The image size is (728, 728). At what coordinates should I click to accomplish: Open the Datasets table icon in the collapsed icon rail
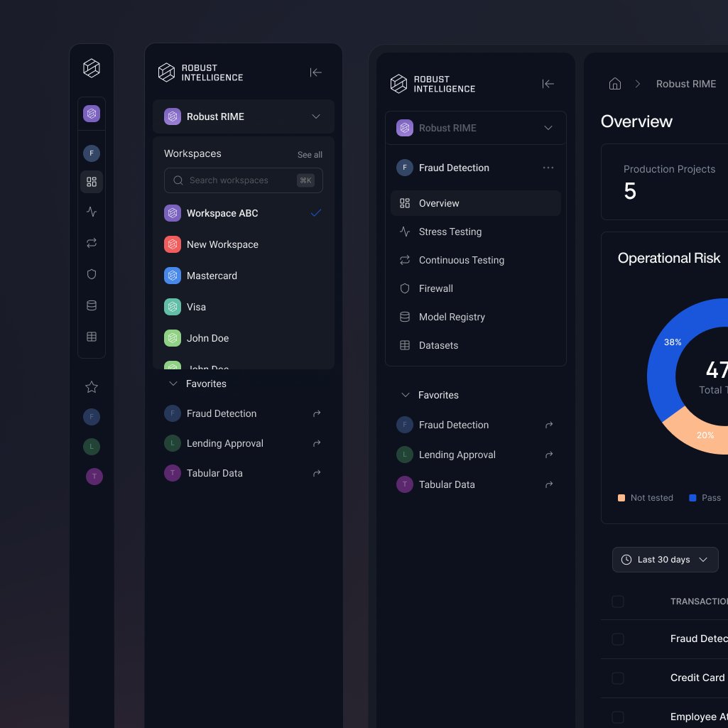[92, 337]
